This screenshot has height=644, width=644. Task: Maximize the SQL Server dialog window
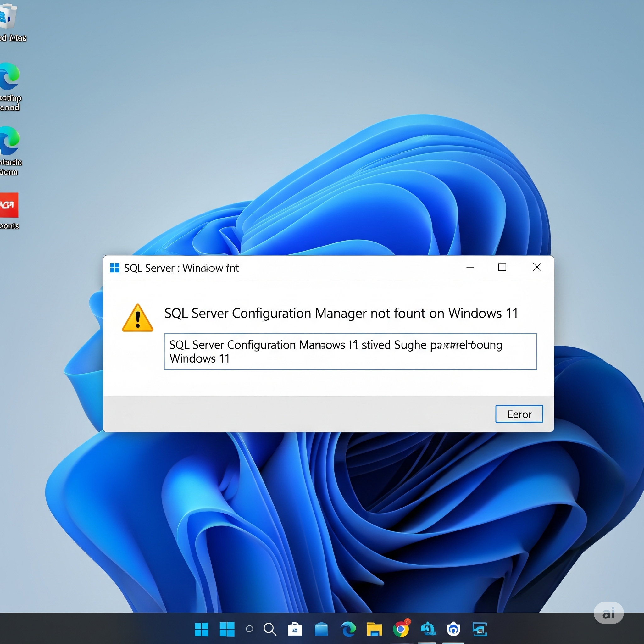(502, 267)
